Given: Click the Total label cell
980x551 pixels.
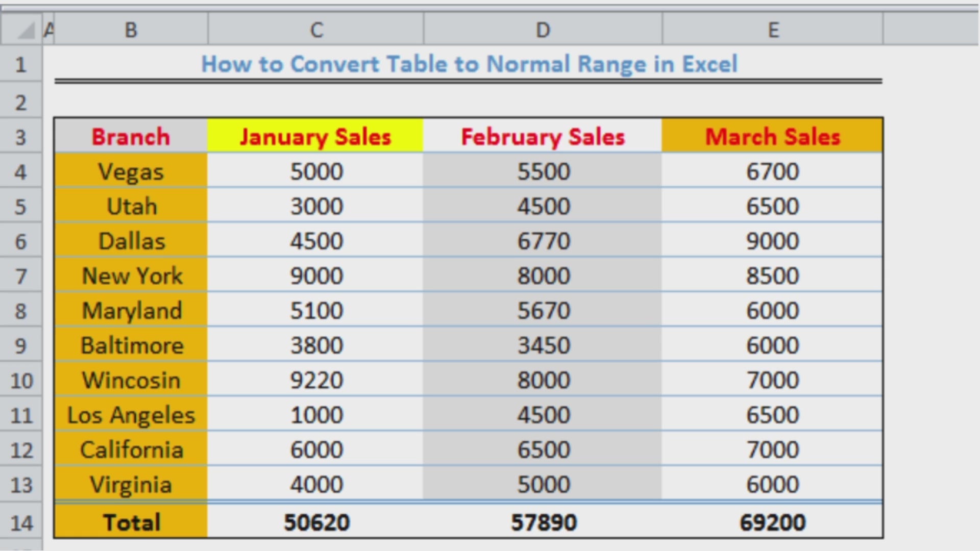Looking at the screenshot, I should [132, 522].
